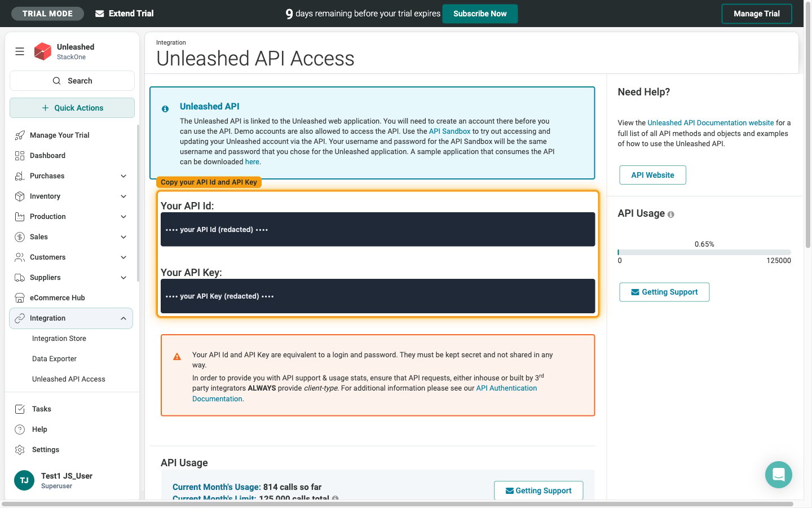This screenshot has width=812, height=508.
Task: Click Extend Trial link
Action: 125,14
